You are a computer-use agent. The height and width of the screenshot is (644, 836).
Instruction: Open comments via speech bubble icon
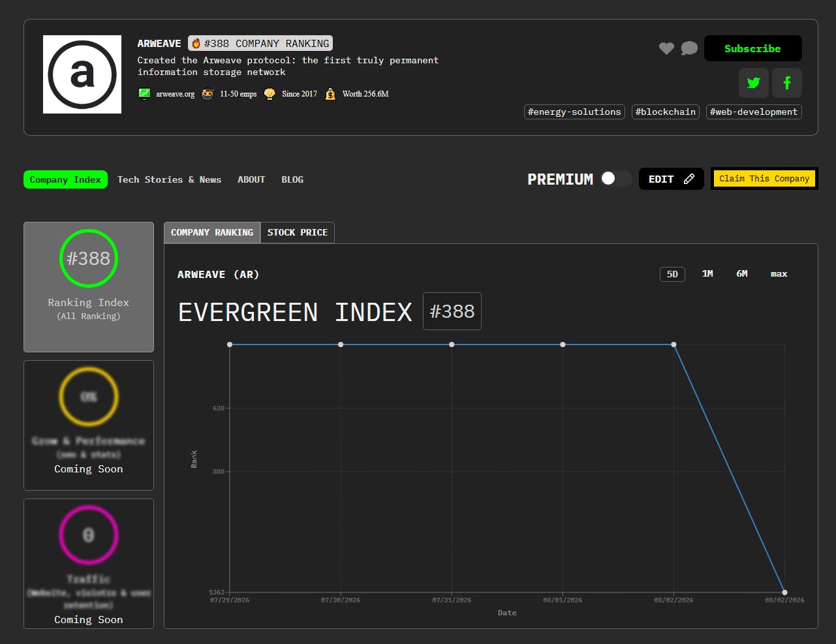tap(689, 48)
